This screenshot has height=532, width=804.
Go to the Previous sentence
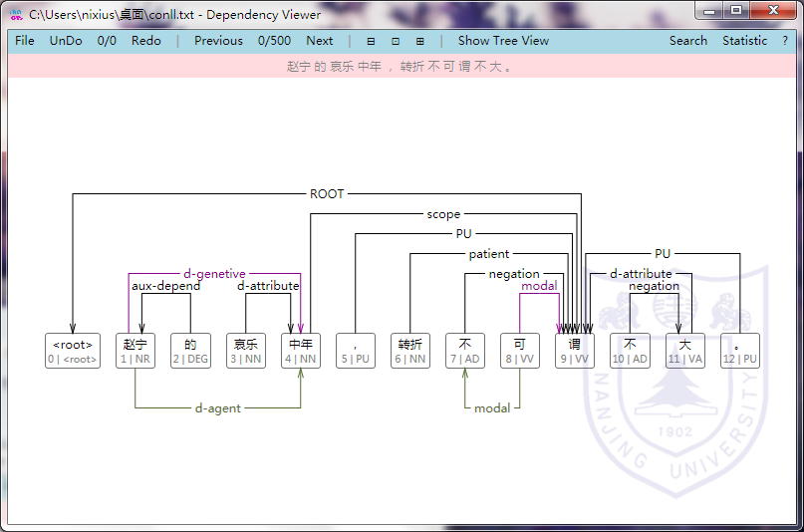[218, 41]
